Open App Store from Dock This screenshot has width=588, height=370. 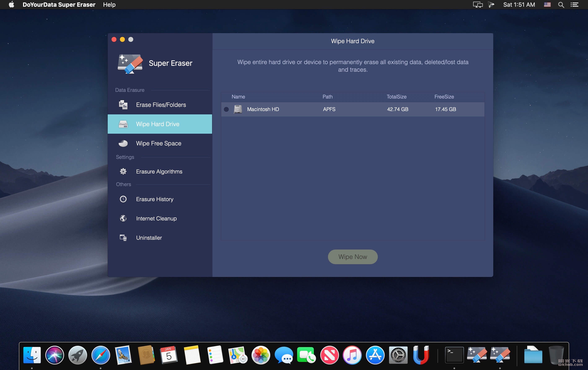click(x=375, y=355)
